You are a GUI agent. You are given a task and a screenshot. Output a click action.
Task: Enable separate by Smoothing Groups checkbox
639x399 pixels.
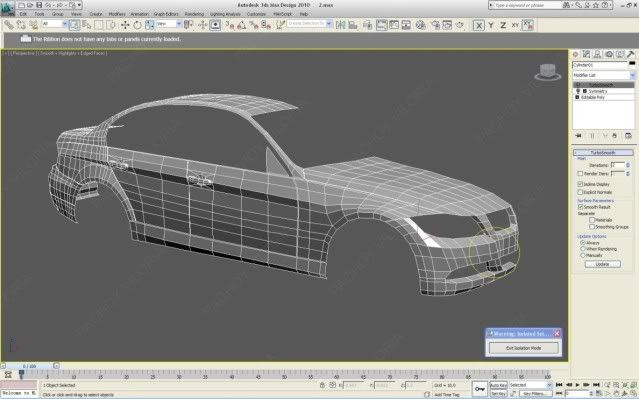592,227
